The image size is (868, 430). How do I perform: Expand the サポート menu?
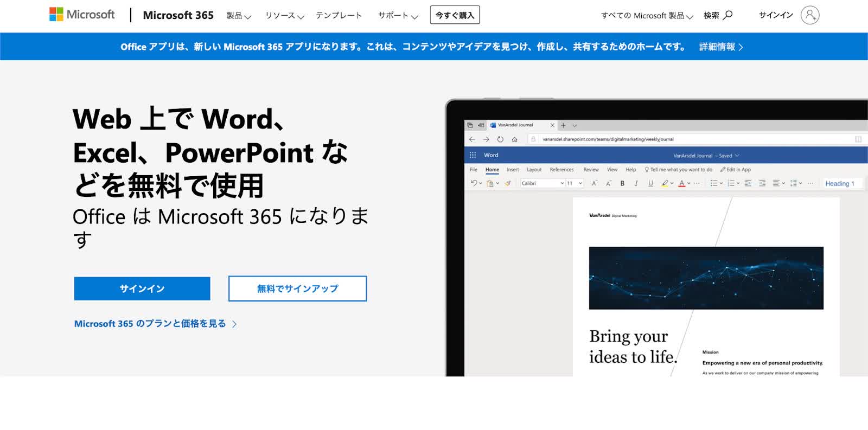coord(398,16)
